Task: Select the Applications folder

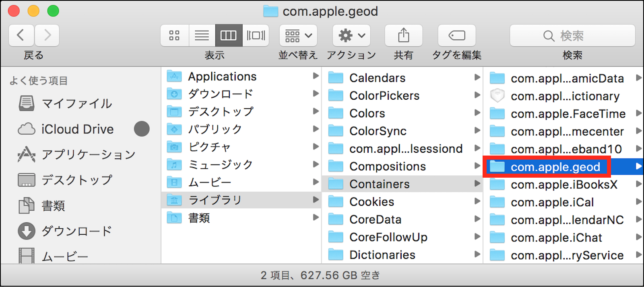Action: [222, 76]
